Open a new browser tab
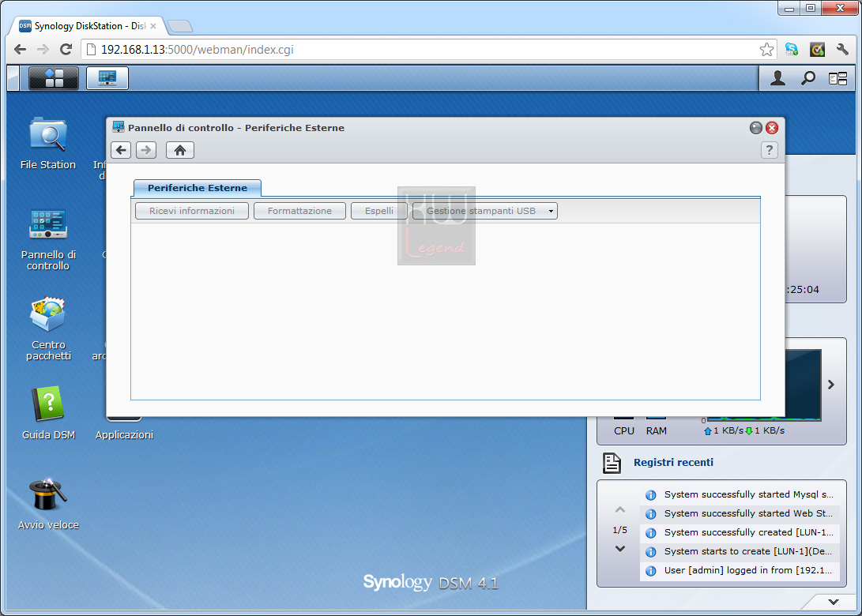 (180, 26)
